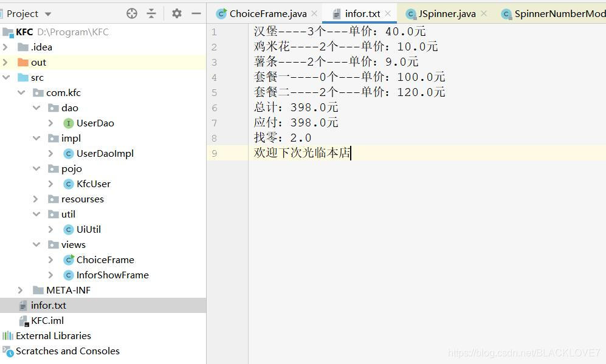This screenshot has height=364, width=606.
Task: Click editor line 2 starting with 鸡米花
Action: tap(345, 47)
